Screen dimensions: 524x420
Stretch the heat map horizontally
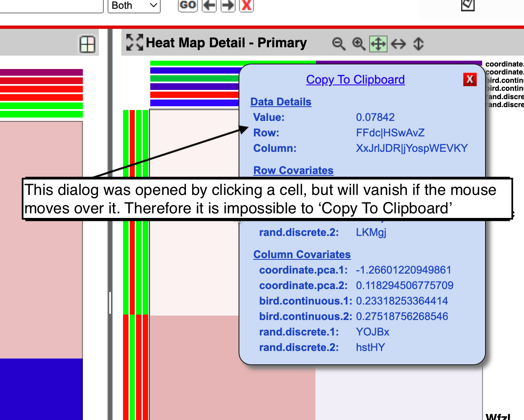(398, 44)
